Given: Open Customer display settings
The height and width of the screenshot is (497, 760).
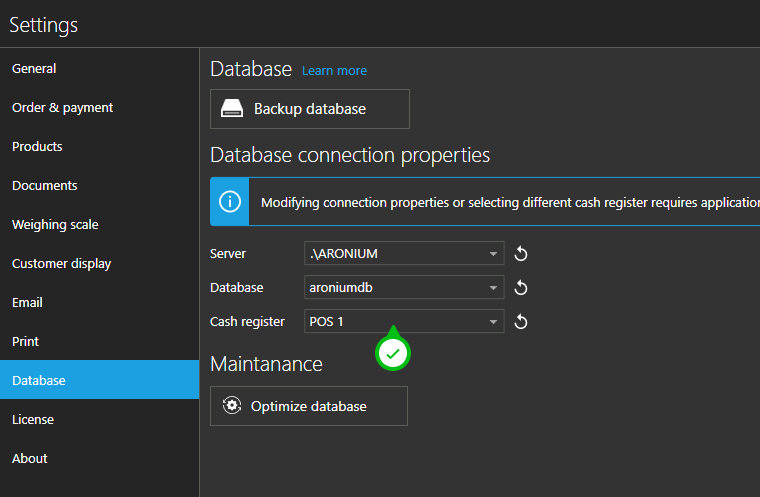Looking at the screenshot, I should pos(99,263).
